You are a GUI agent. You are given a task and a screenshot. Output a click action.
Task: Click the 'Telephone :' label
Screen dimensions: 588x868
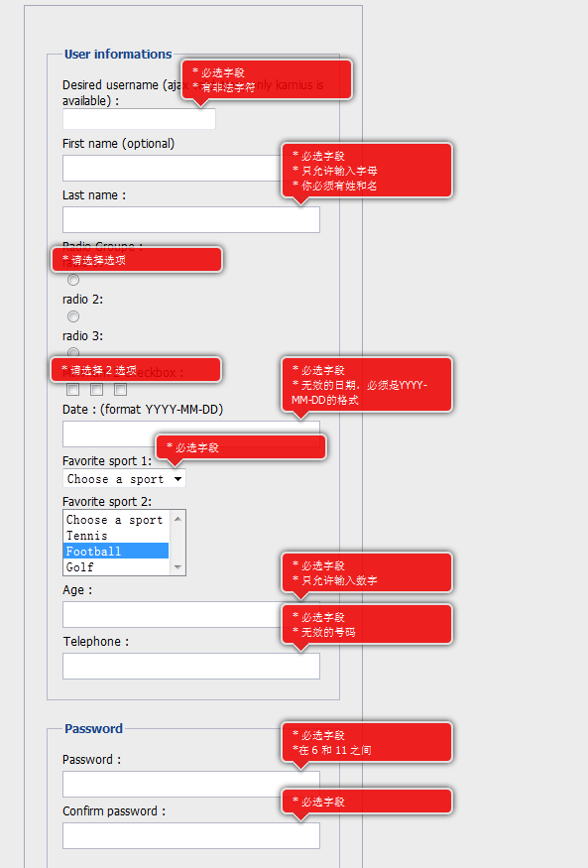point(96,642)
